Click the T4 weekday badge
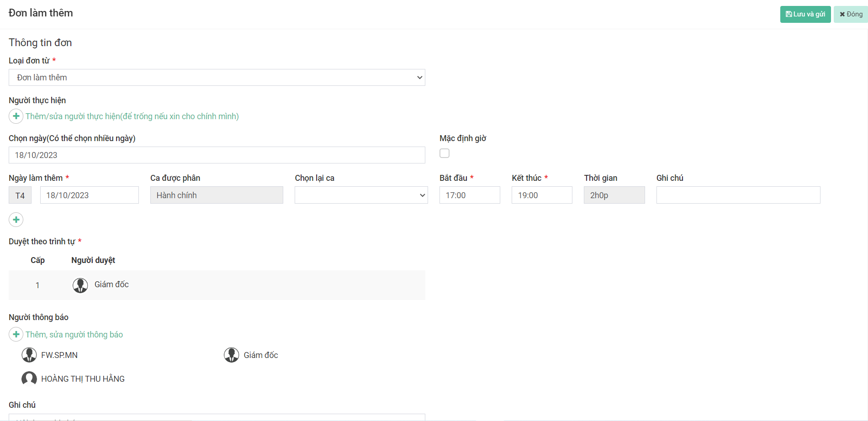Viewport: 868px width, 421px height. (20, 195)
